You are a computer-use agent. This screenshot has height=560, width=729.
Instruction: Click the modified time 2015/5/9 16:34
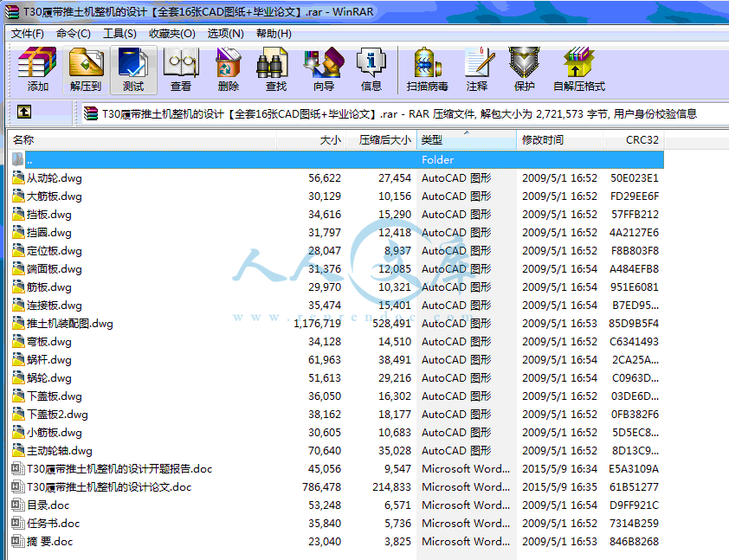click(559, 469)
